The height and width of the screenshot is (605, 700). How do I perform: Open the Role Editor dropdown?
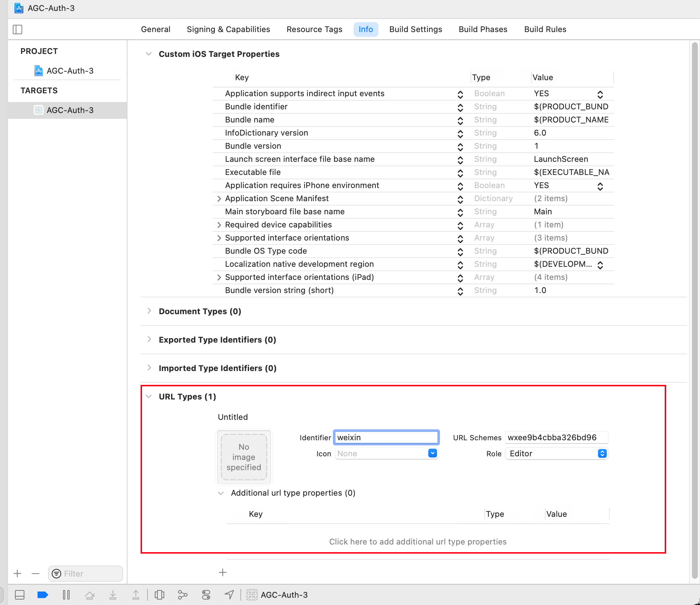click(x=557, y=453)
